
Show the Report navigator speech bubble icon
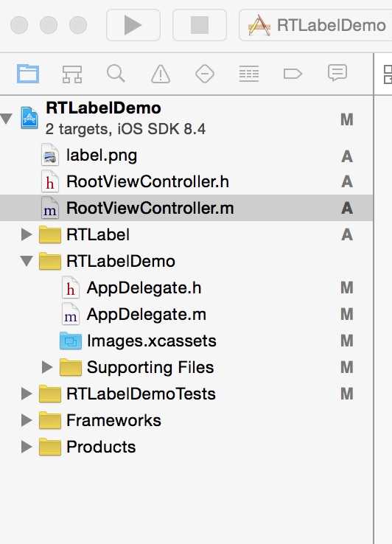337,73
